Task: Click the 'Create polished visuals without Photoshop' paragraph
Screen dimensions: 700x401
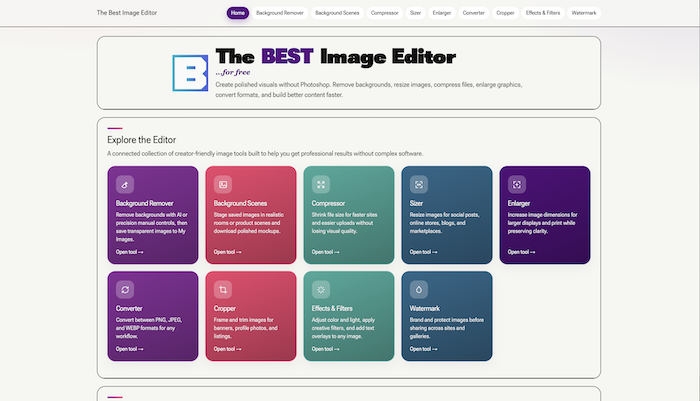Action: click(369, 90)
